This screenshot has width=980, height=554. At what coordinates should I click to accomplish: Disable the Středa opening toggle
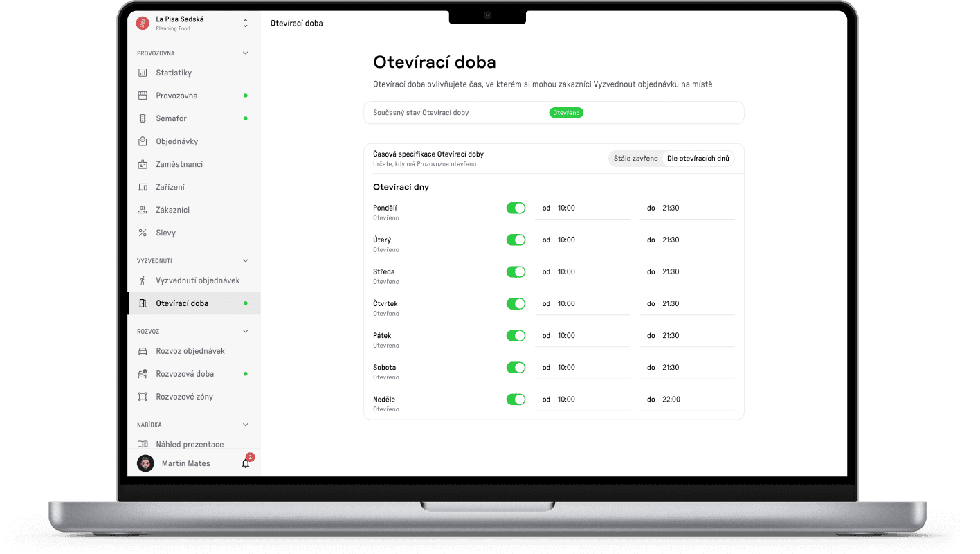pyautogui.click(x=516, y=271)
